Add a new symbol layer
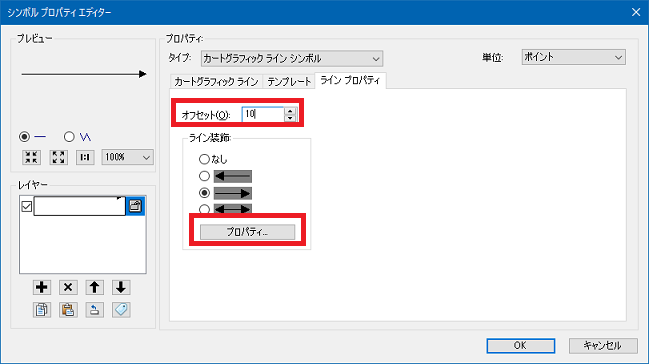Screen dimensions: 649x364 (41, 287)
